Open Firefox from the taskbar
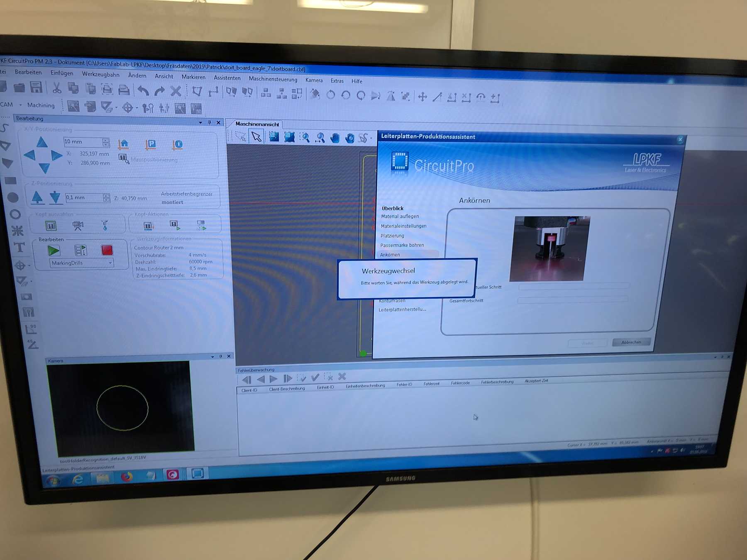This screenshot has width=747, height=560. pos(127,477)
